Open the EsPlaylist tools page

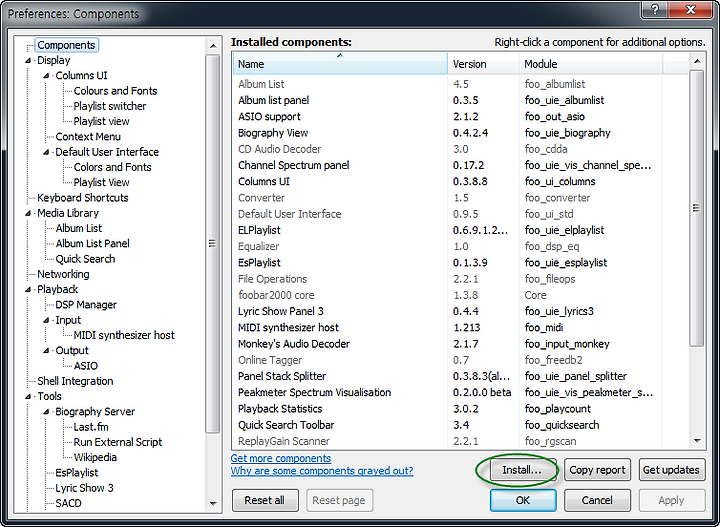click(x=77, y=473)
